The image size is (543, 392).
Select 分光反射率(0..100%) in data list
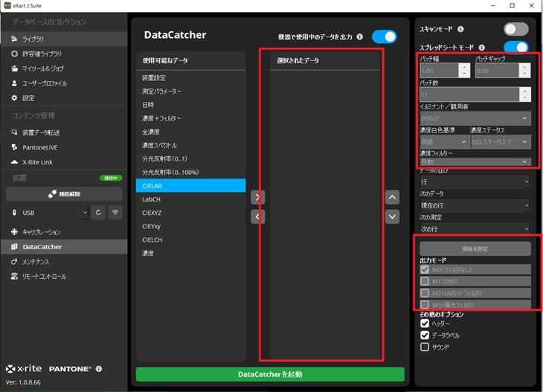(x=191, y=172)
